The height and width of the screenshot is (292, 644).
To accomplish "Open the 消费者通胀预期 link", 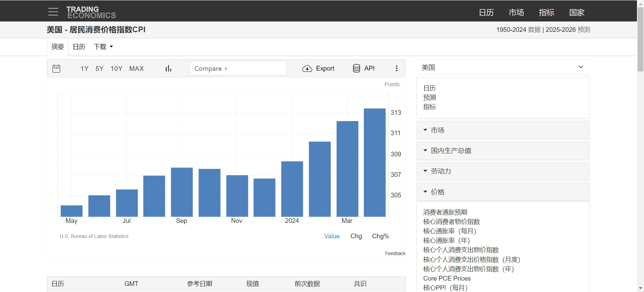I will pyautogui.click(x=445, y=212).
